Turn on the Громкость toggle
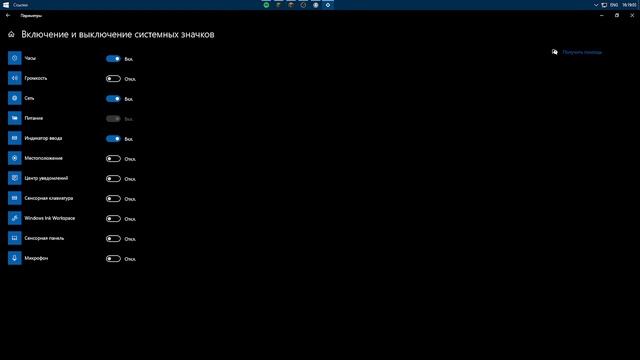The width and height of the screenshot is (640, 360). coord(113,79)
